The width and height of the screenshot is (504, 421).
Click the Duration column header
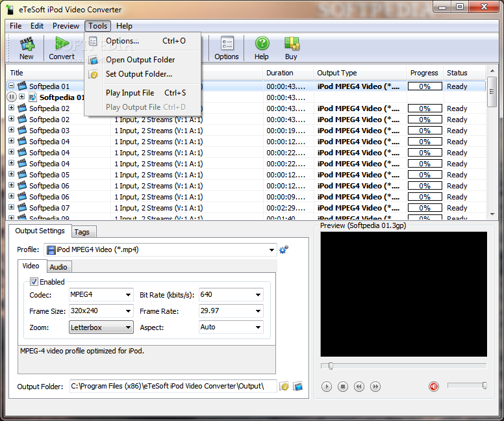288,73
